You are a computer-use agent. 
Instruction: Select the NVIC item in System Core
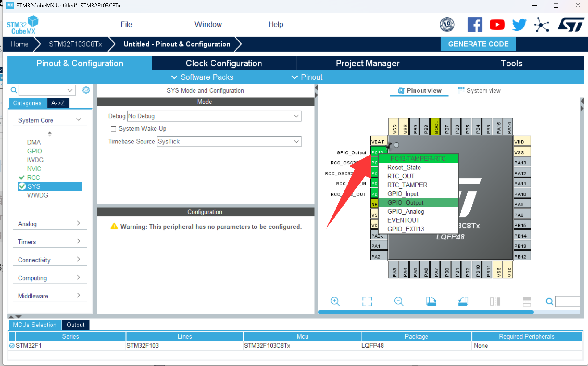34,169
